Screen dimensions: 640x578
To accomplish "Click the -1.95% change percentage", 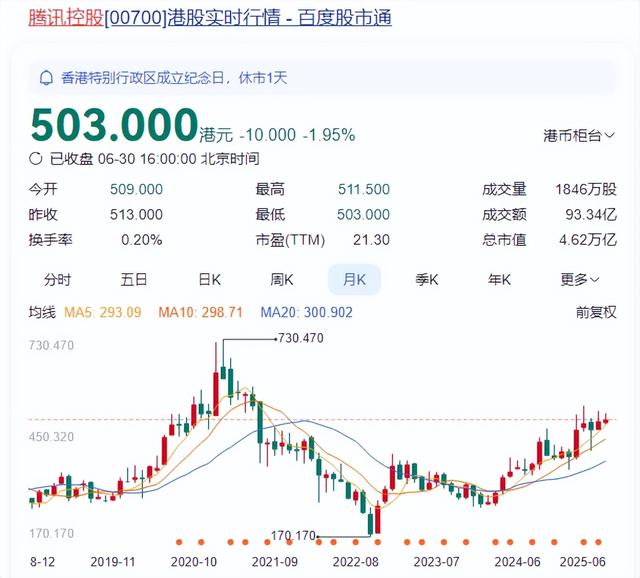I will tap(329, 135).
